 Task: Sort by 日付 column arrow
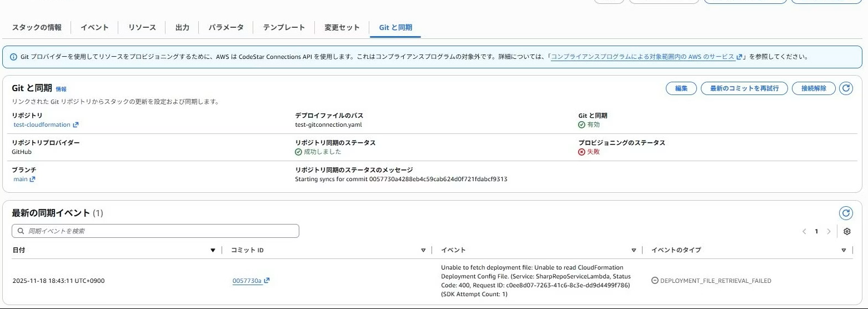[213, 251]
